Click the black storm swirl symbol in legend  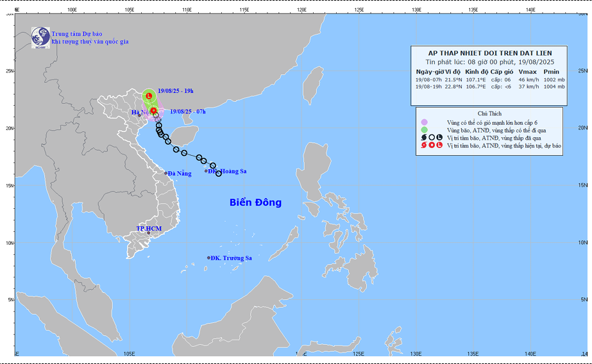coord(424,138)
